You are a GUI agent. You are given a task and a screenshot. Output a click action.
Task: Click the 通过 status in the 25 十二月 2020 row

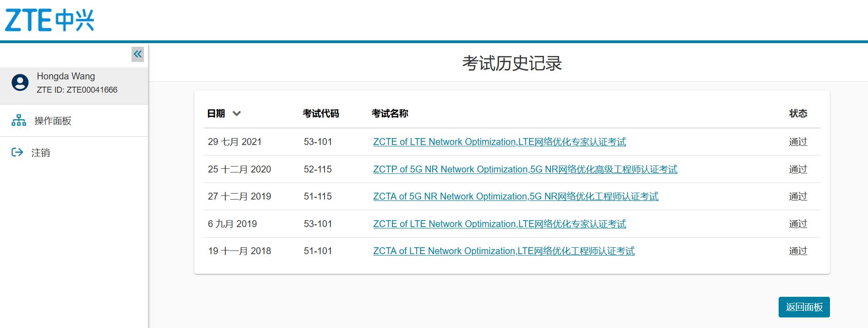(798, 169)
